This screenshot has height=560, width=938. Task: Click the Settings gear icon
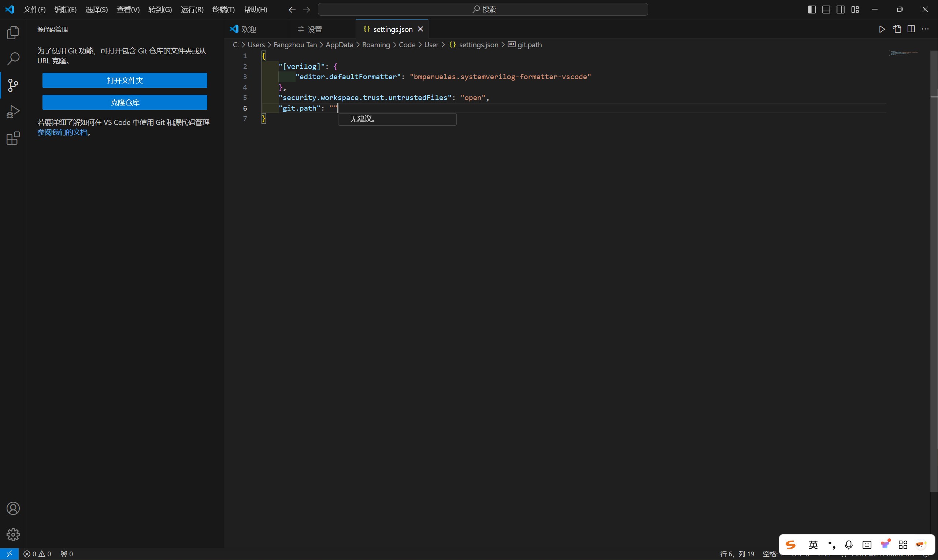[13, 534]
